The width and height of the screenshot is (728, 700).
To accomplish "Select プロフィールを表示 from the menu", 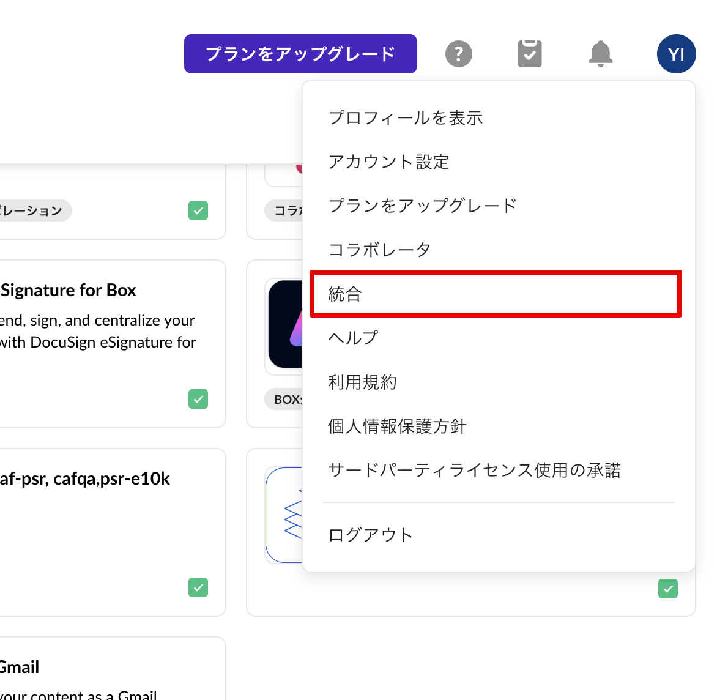I will pos(406,117).
